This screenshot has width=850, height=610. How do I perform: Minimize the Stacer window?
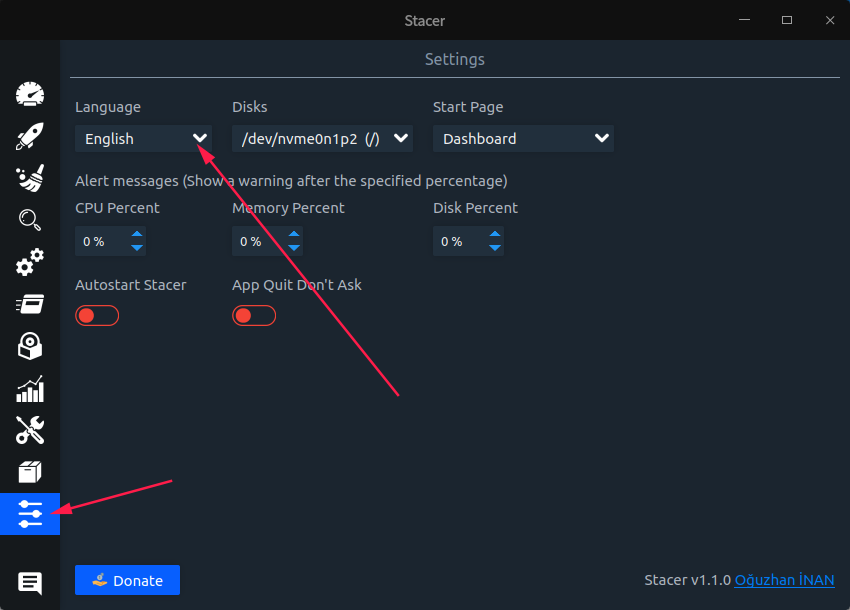click(x=744, y=20)
